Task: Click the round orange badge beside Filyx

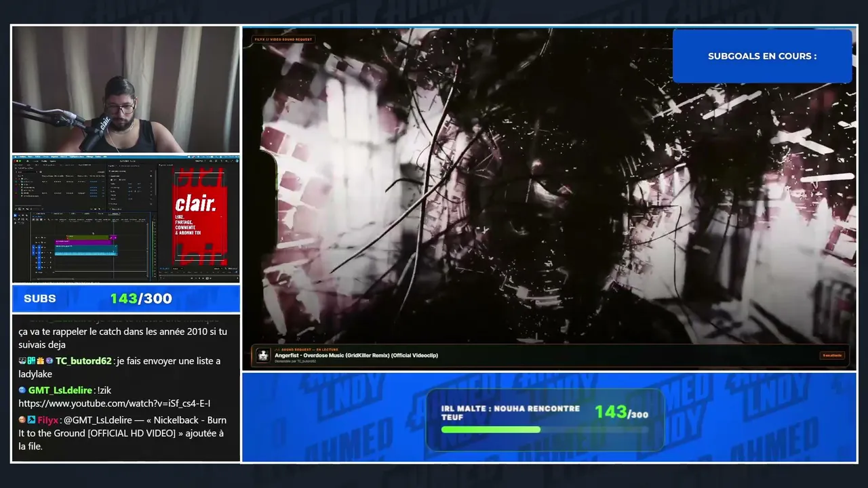Action: tap(22, 420)
